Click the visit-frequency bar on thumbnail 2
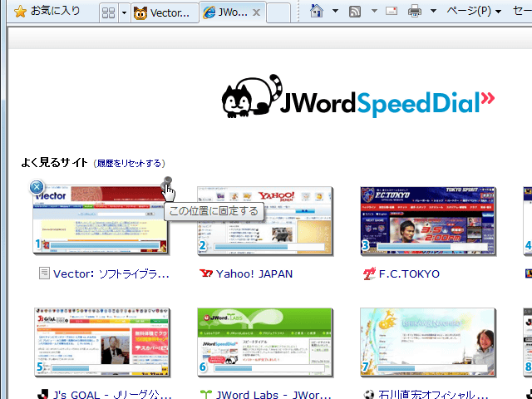532x399 pixels. coord(268,246)
